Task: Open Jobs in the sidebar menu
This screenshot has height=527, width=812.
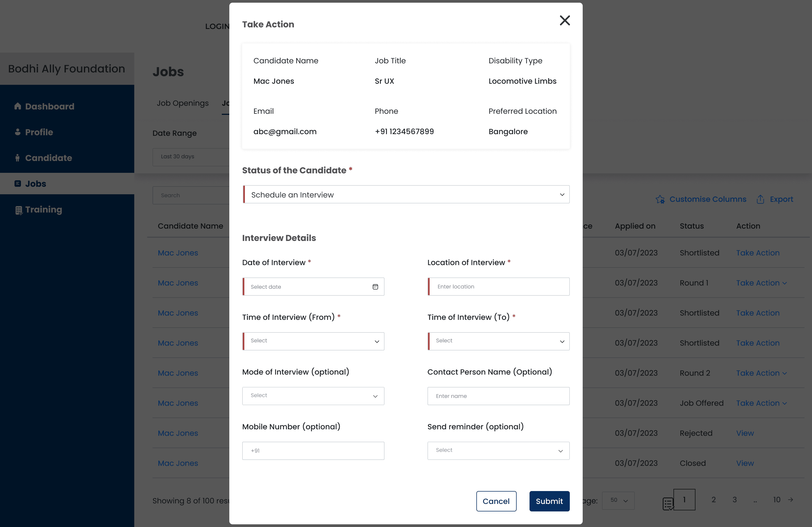Action: coord(35,184)
